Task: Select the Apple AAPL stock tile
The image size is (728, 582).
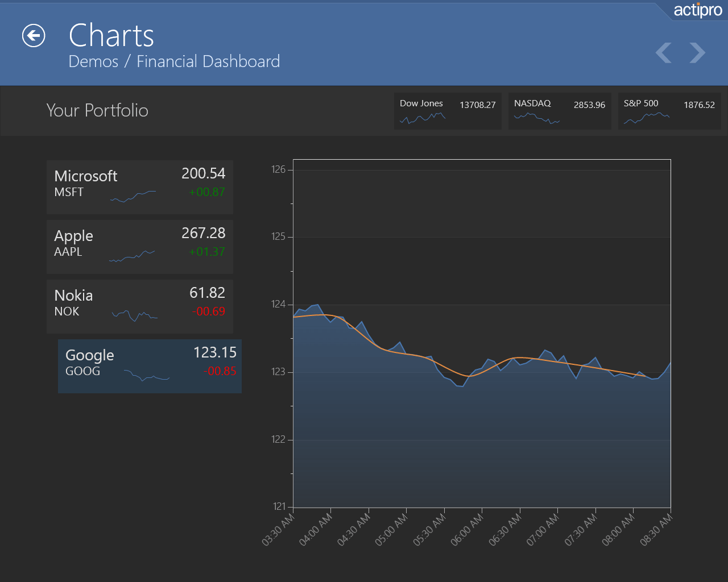Action: [x=140, y=247]
